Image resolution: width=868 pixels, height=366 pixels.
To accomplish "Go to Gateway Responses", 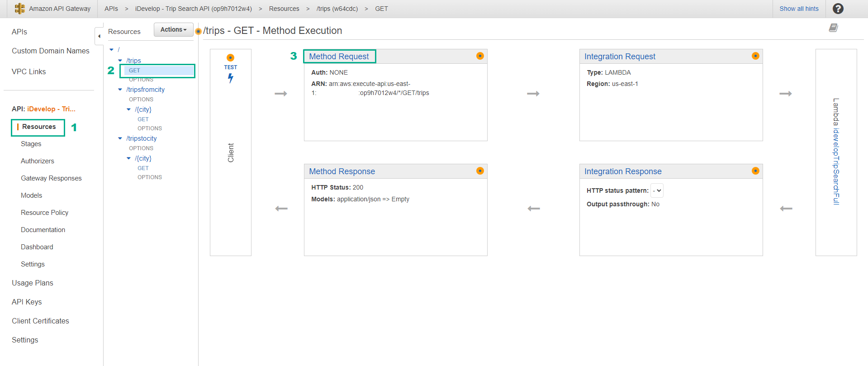I will click(x=51, y=178).
